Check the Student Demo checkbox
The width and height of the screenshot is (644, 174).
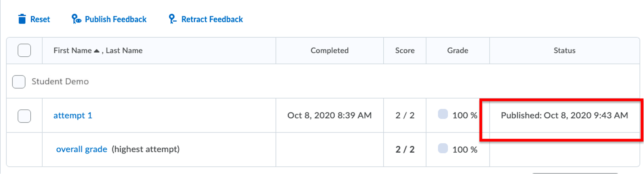click(x=19, y=82)
